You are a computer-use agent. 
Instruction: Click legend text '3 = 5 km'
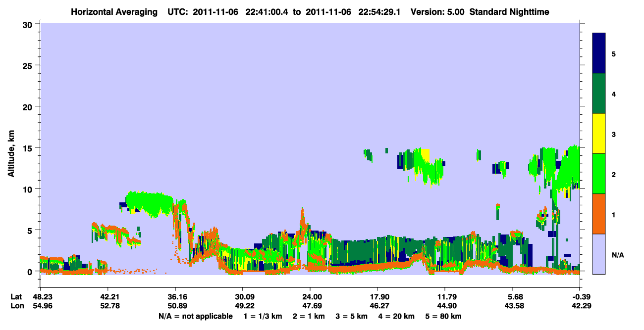(x=352, y=316)
